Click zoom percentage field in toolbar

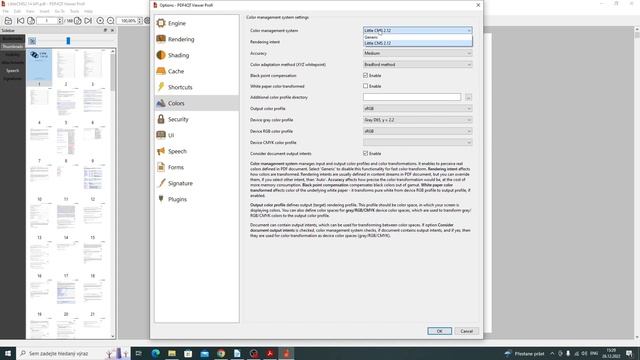pos(130,20)
